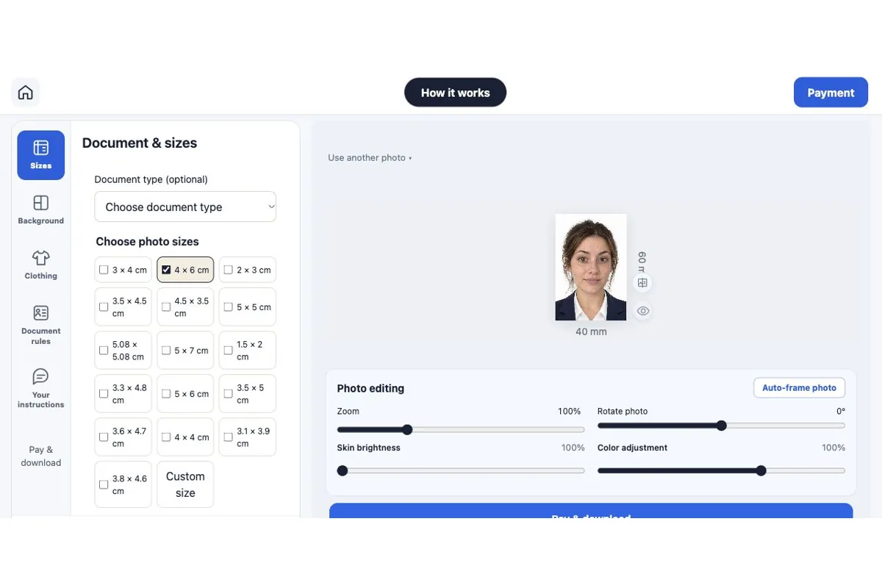Open the Document rules sidebar tab
Viewport: 882px width, 588px height.
pyautogui.click(x=41, y=325)
